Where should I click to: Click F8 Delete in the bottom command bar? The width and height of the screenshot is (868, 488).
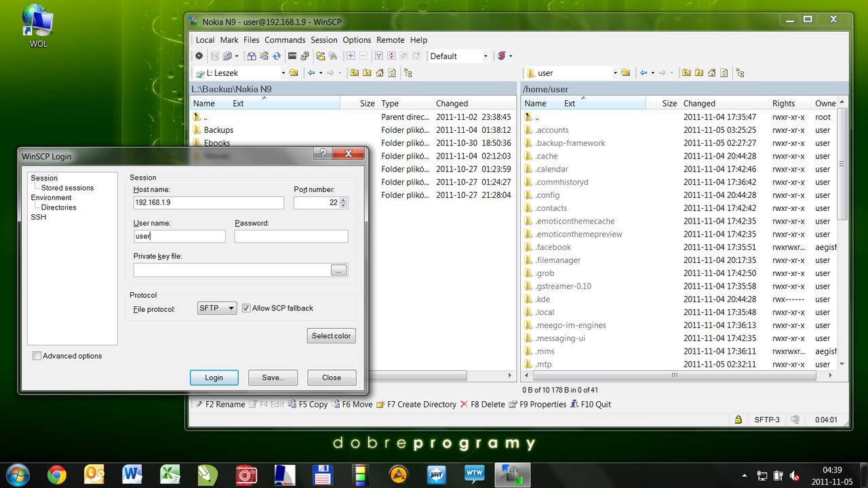pos(482,404)
